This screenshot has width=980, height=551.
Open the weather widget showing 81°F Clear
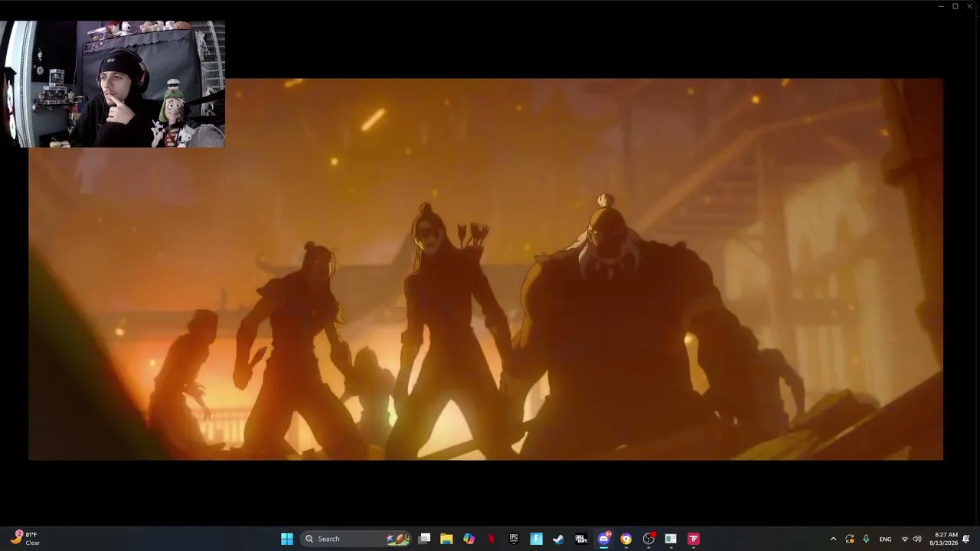25,539
